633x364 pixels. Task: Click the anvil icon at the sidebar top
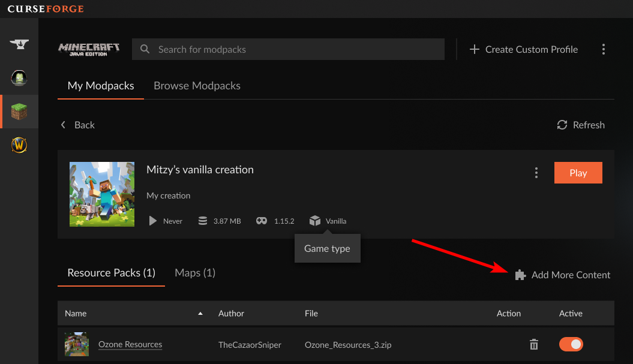(x=19, y=44)
